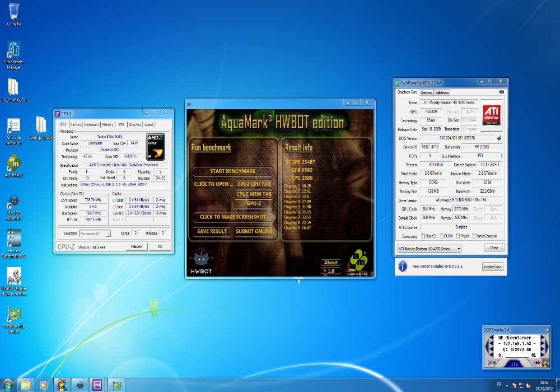Toggle the CUDA checkbox in GPU-Z
560x392 pixels.
441,236
